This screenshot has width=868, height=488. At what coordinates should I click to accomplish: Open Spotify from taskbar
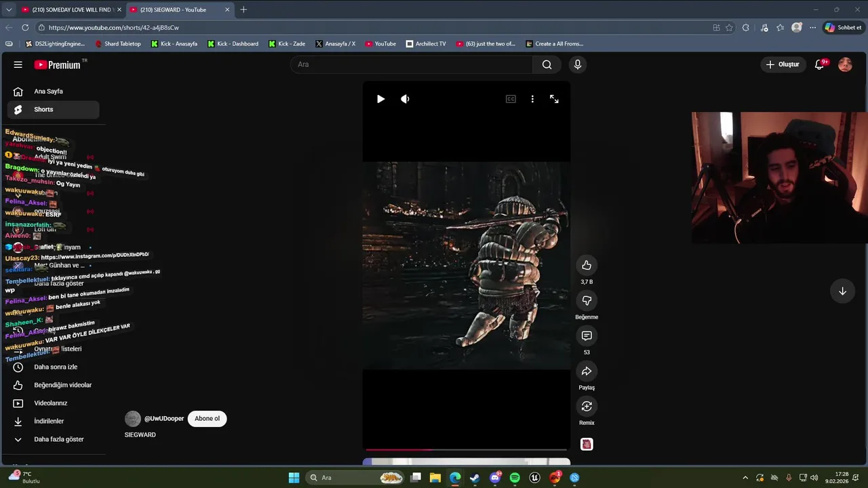(515, 478)
